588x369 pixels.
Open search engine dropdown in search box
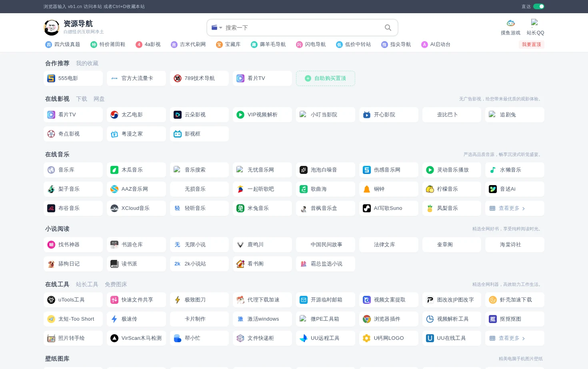coord(216,28)
